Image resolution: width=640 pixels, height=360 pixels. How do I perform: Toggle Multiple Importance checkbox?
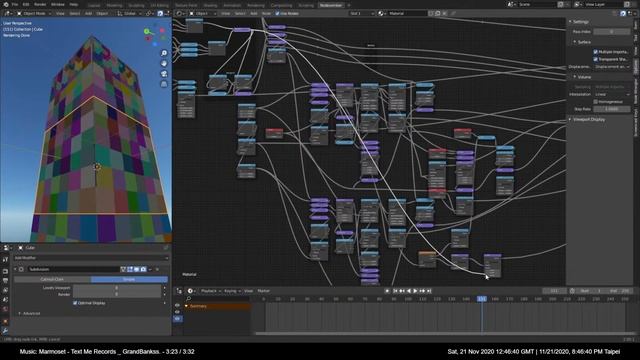point(596,52)
